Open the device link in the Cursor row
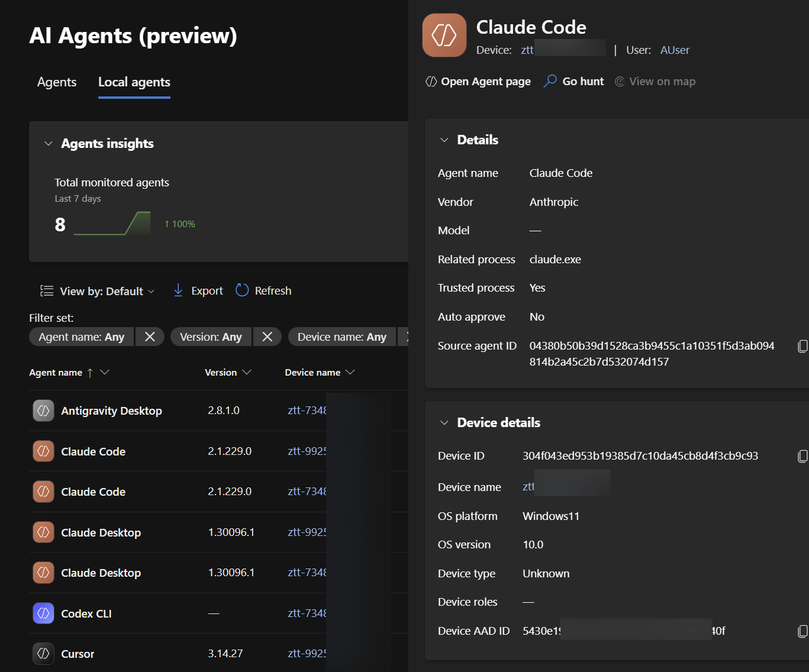This screenshot has height=672, width=809. pos(307,654)
